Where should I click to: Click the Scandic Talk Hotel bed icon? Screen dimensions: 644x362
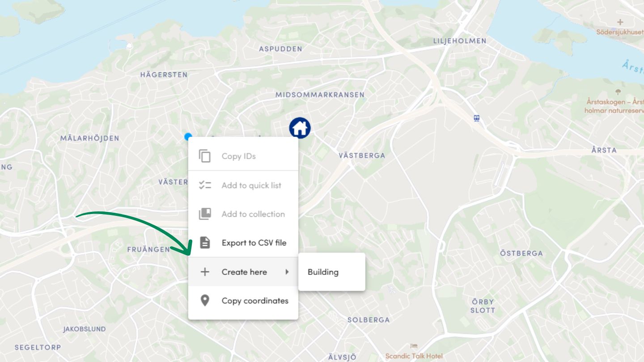414,346
